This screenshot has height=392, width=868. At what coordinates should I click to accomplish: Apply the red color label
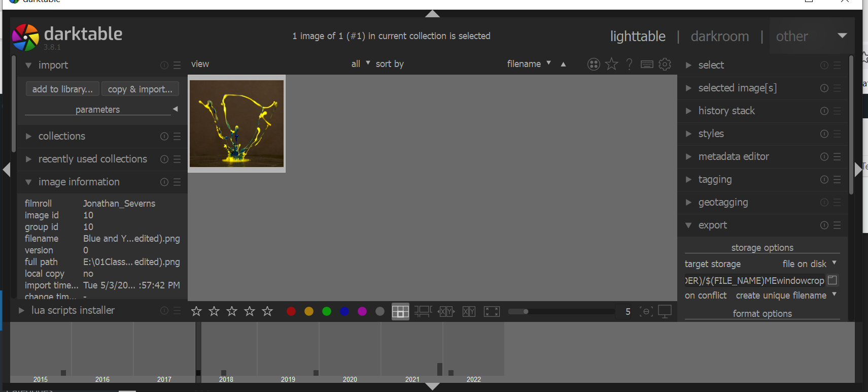(x=291, y=311)
